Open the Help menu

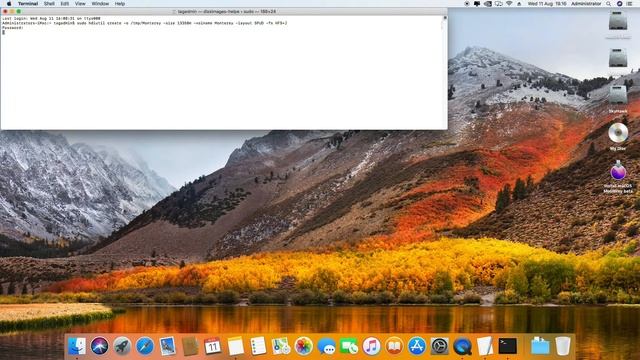coord(120,4)
